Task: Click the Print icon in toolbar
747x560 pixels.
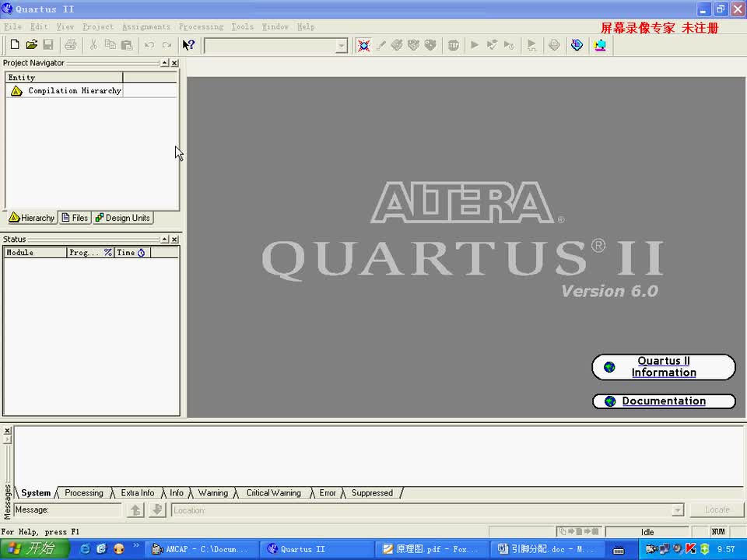Action: pyautogui.click(x=71, y=45)
